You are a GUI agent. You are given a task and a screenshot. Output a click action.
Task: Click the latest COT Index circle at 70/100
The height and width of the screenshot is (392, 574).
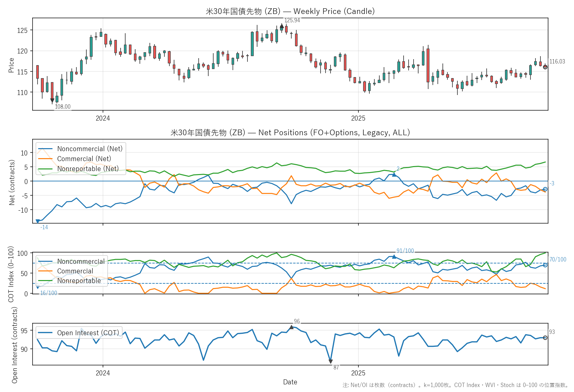pyautogui.click(x=545, y=265)
